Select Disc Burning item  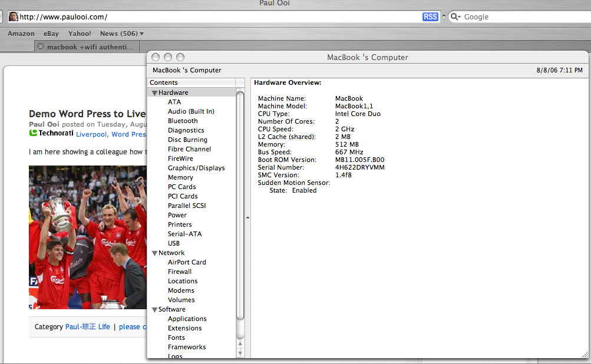tap(188, 140)
